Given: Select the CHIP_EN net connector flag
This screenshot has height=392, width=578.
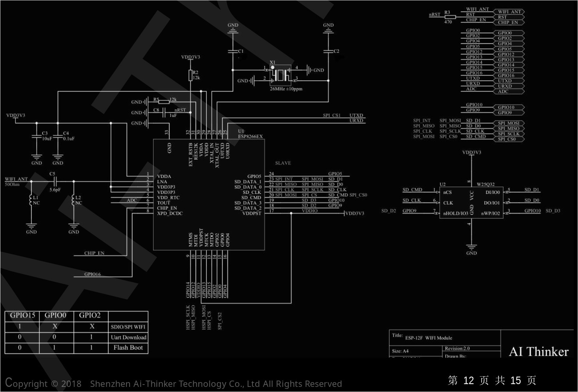Looking at the screenshot, I should point(509,22).
